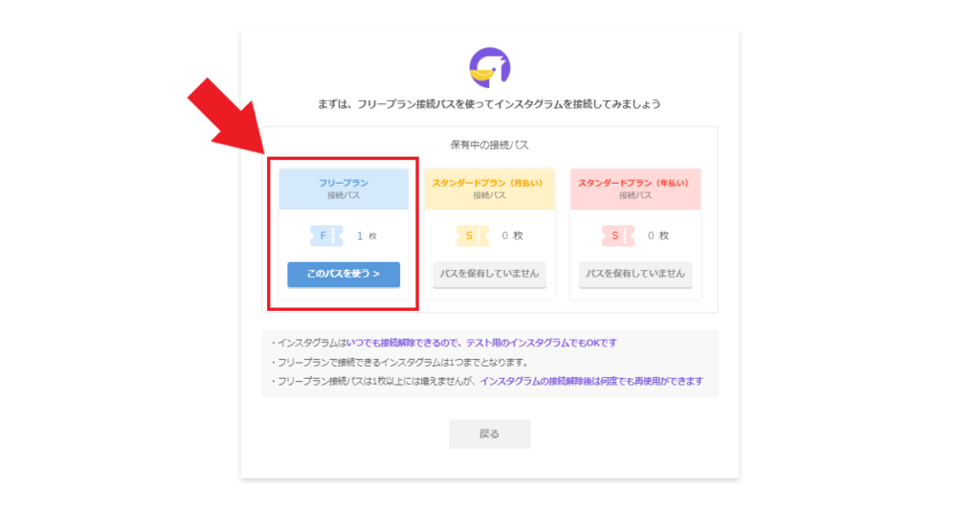Click the note limiting free plan to one Instagram
The image size is (980, 510).
(x=400, y=362)
